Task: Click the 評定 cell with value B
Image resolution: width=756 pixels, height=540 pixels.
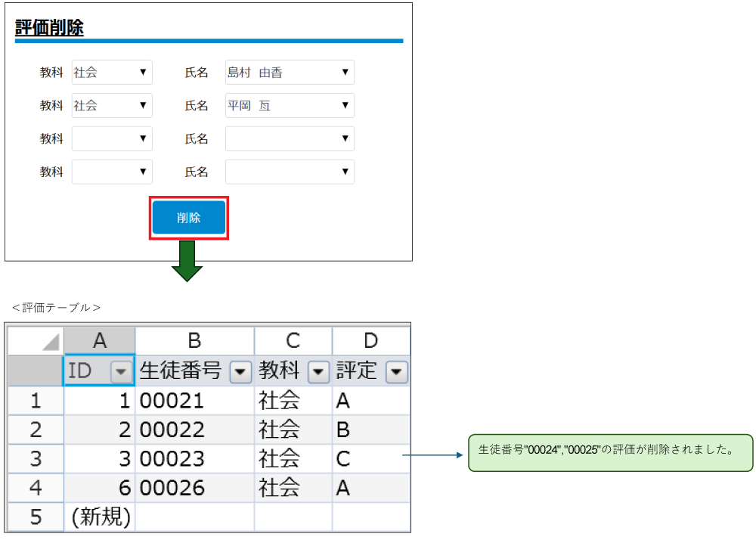Action: (x=370, y=430)
